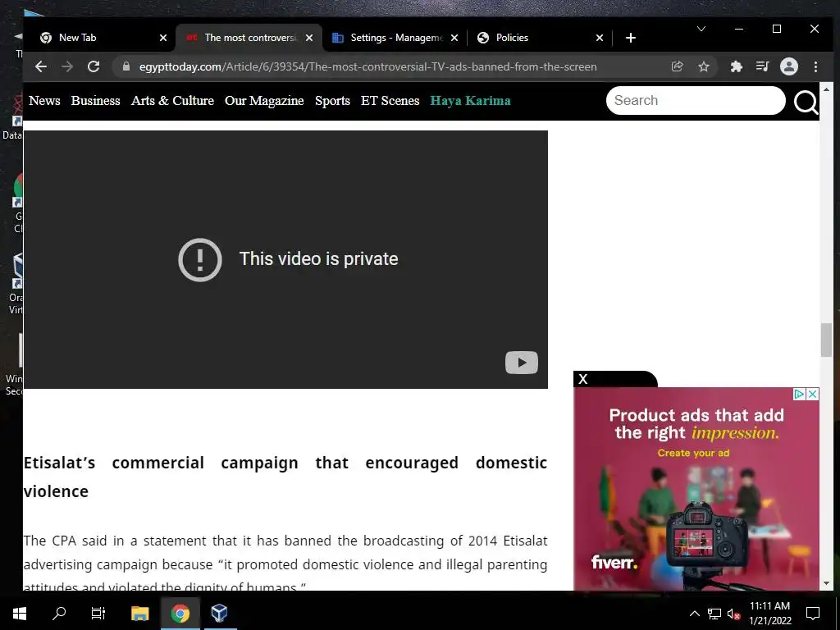
Task: Click the Etisalat's commercial campaign heading
Action: (x=285, y=477)
